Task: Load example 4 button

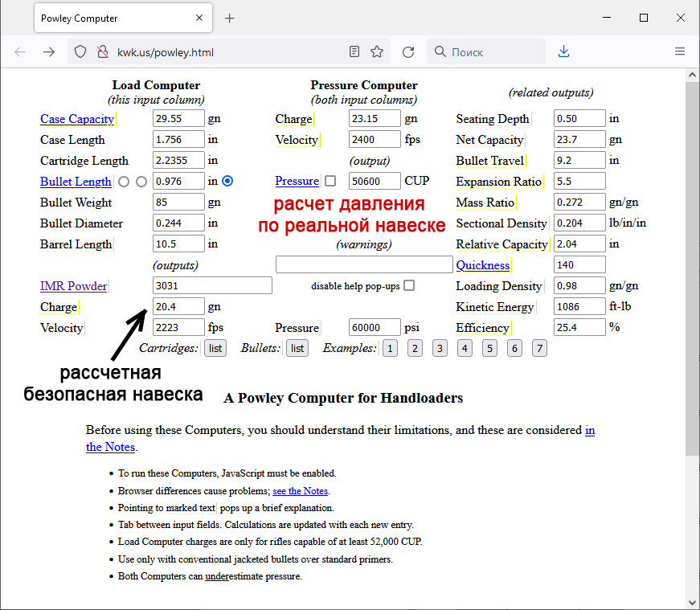Action: click(465, 348)
